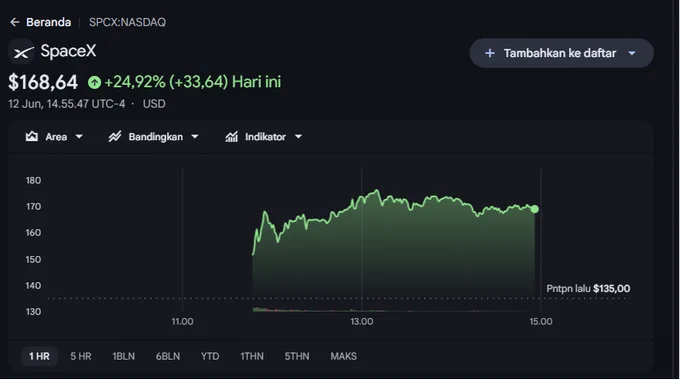
Task: Switch to the 6BLN time range
Action: [x=168, y=357]
